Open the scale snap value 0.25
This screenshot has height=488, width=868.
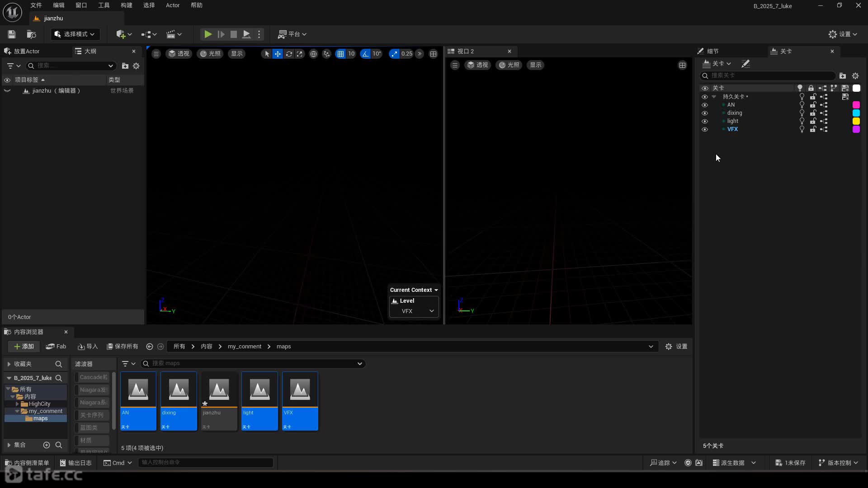tap(407, 54)
